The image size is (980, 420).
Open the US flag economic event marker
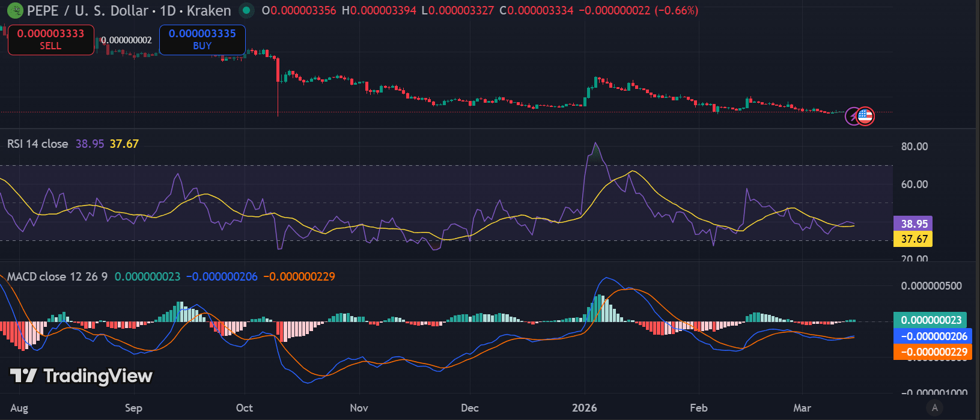pyautogui.click(x=865, y=116)
